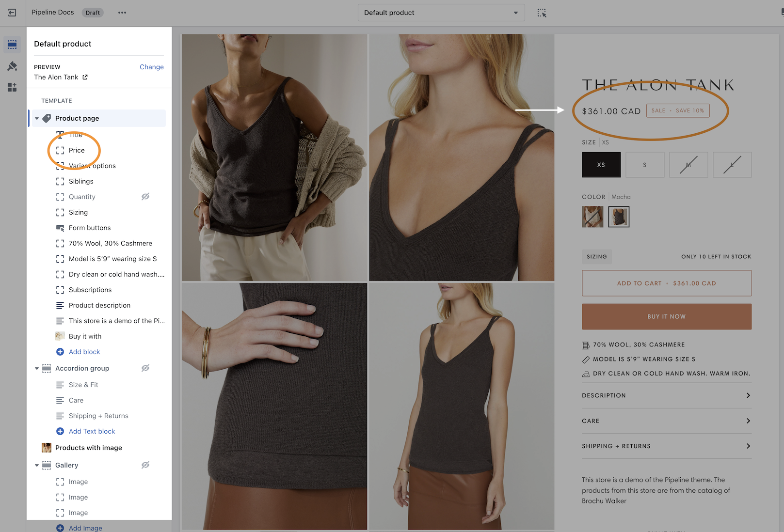Expand the Shipping + Returns accordion
784x532 pixels.
666,446
